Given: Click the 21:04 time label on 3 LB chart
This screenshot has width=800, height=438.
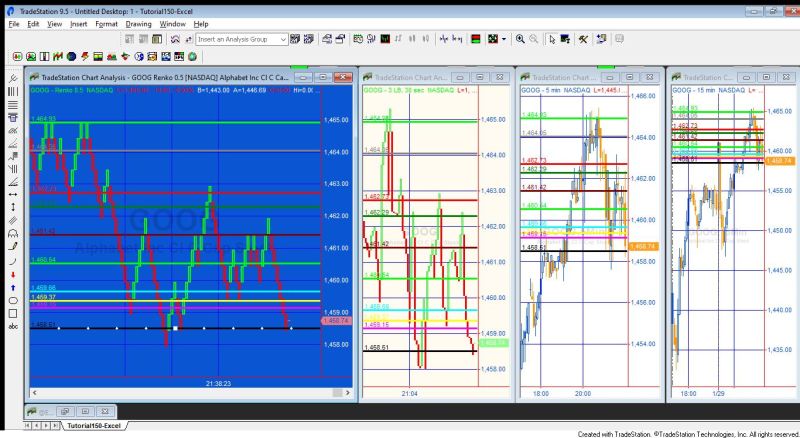Looking at the screenshot, I should [x=409, y=394].
